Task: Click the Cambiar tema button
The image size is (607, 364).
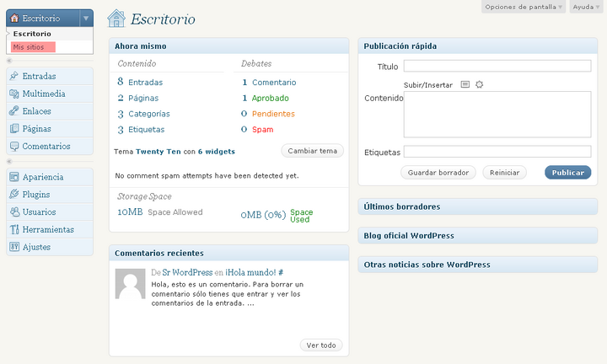Action: point(313,151)
